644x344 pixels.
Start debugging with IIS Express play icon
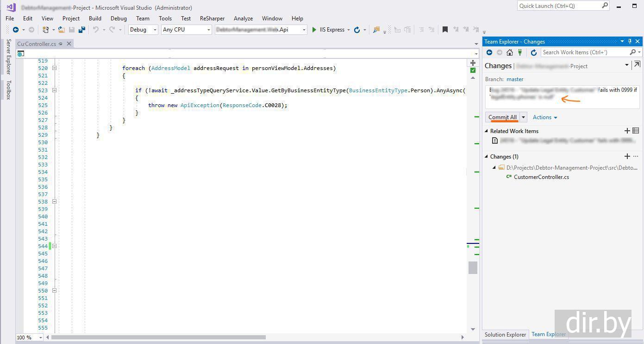point(314,30)
